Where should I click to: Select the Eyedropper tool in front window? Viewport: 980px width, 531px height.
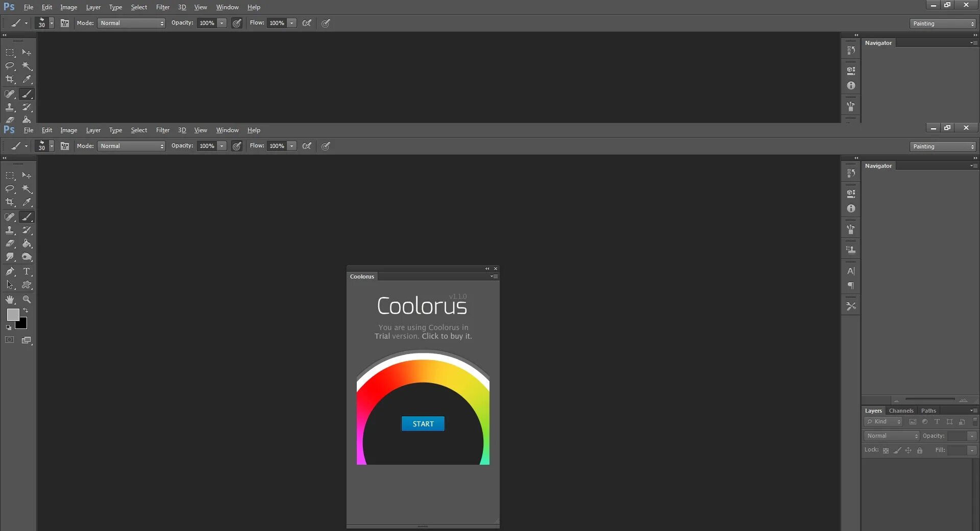[27, 203]
